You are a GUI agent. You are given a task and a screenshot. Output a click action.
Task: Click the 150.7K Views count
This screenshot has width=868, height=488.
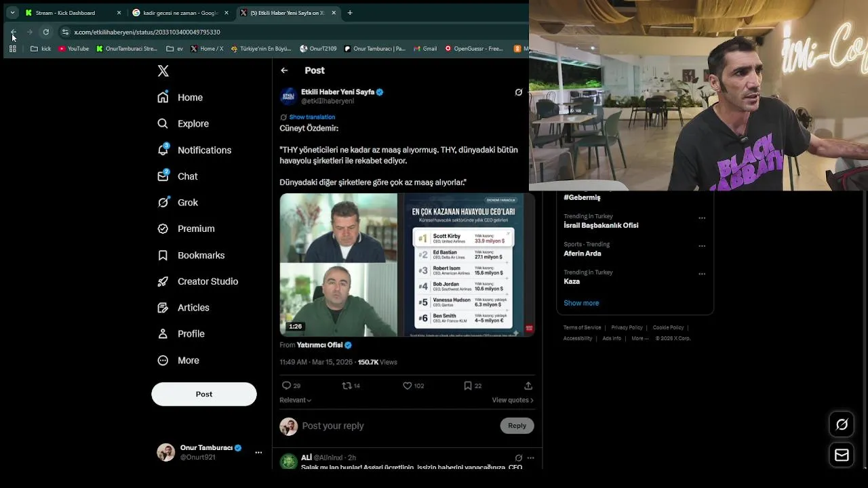click(377, 363)
